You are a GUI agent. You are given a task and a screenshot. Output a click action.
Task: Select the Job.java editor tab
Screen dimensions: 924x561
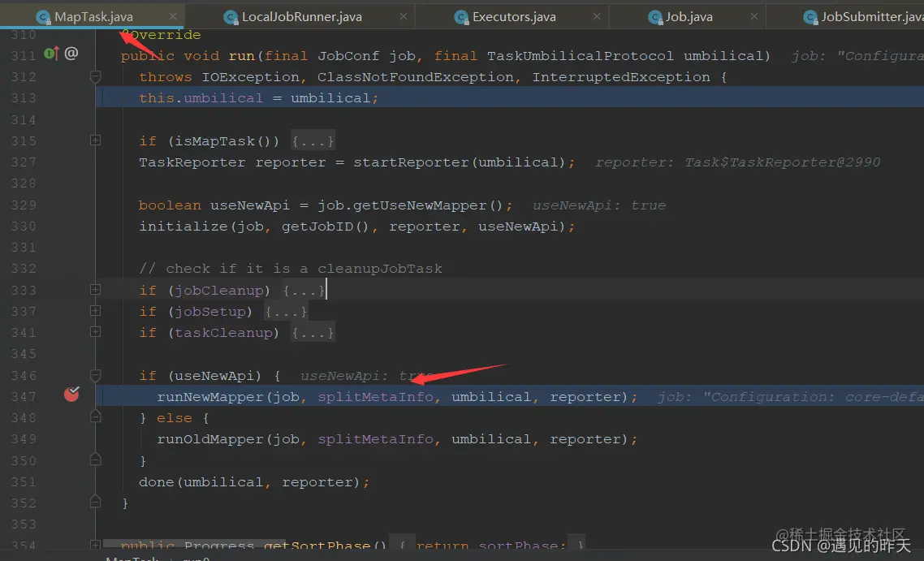[689, 17]
